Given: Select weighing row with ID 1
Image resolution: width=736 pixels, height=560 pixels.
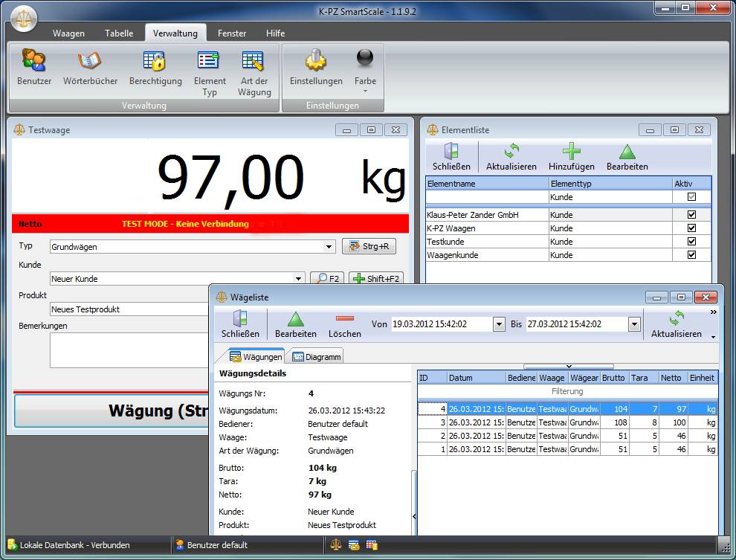Looking at the screenshot, I should (567, 449).
